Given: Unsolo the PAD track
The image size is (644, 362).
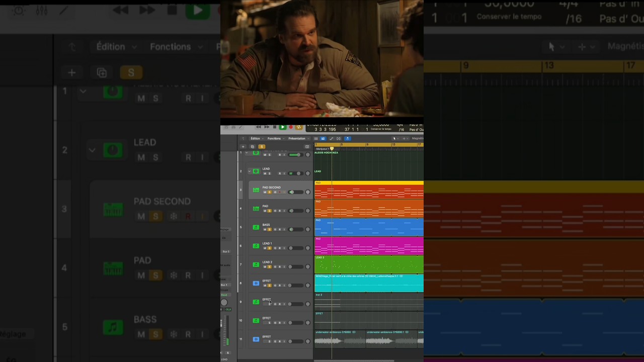Looking at the screenshot, I should click(x=269, y=211).
